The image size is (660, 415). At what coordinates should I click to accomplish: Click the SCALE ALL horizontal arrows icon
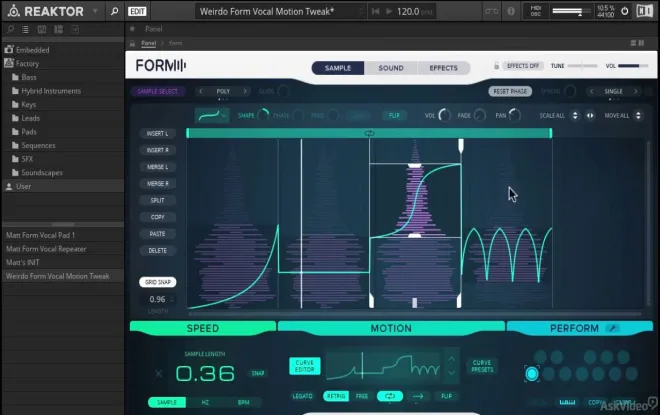[590, 115]
